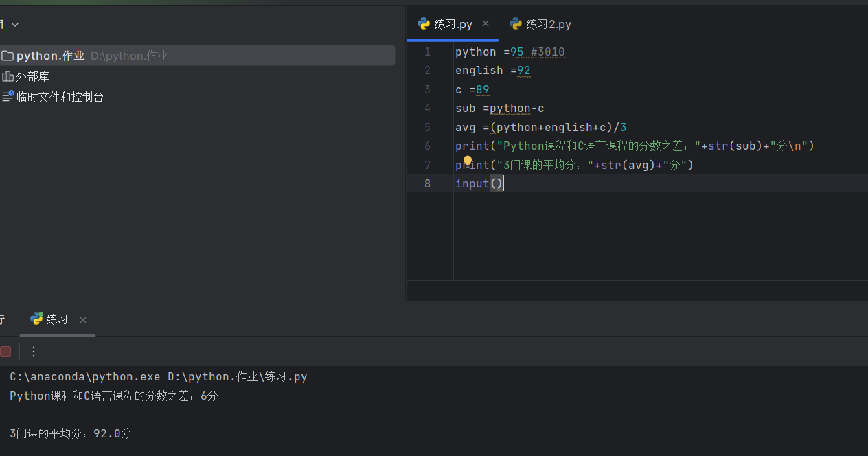The width and height of the screenshot is (868, 456).
Task: Click the Python icon on the 练习.py tab
Action: click(424, 24)
